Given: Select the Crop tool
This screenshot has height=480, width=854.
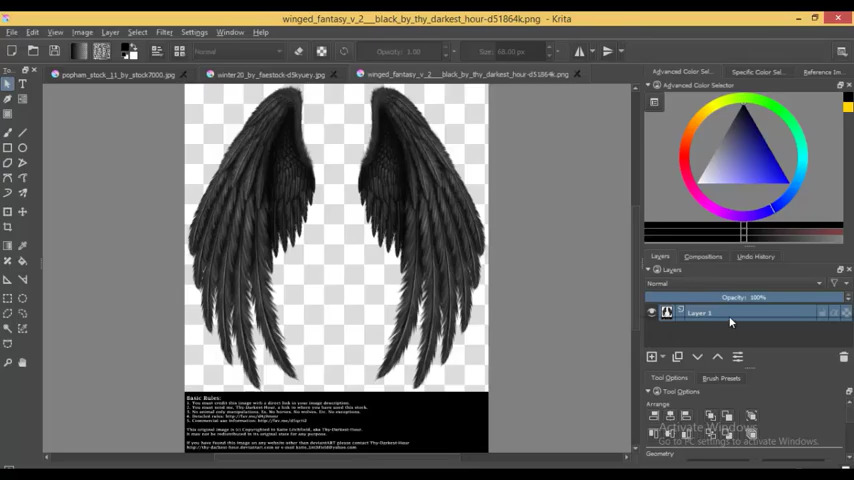Looking at the screenshot, I should [x=8, y=227].
